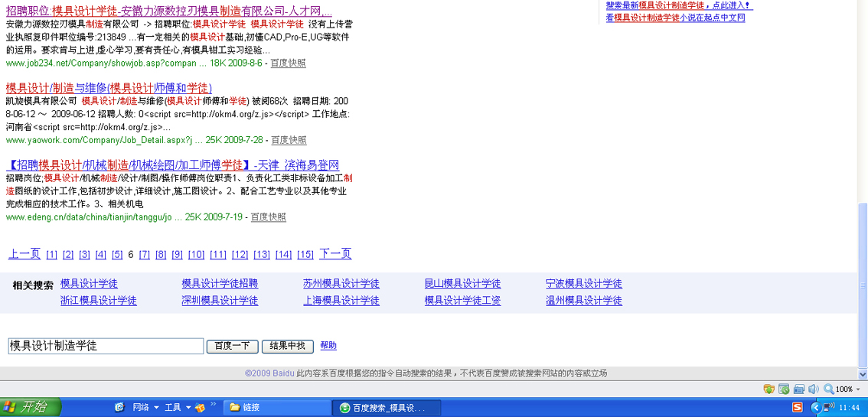Open related search 昆山模具设计学徒
This screenshot has width=868, height=417.
click(463, 284)
